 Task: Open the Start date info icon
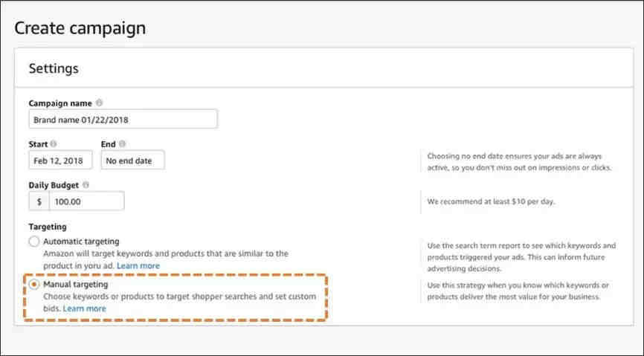coord(54,143)
